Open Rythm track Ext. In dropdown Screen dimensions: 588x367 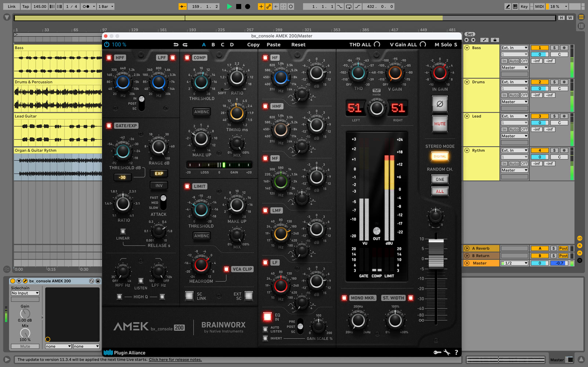click(515, 150)
